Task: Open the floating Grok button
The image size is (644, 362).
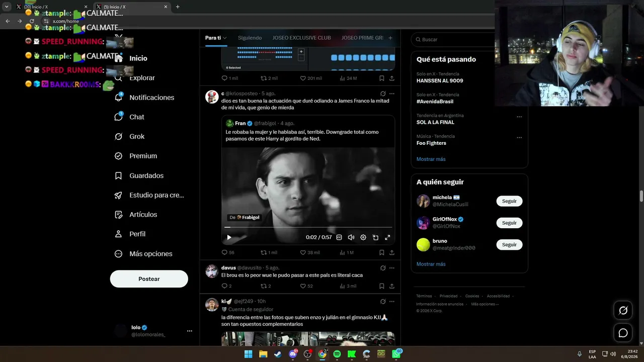Action: tap(623, 311)
